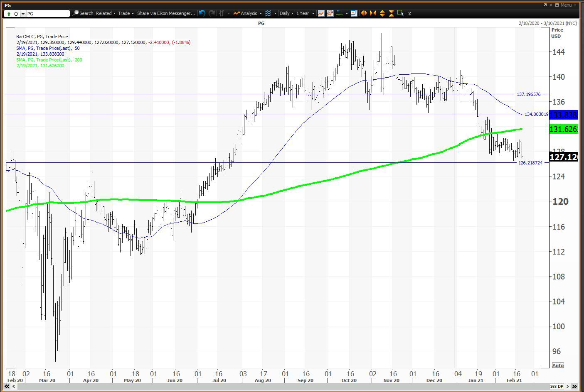The image size is (584, 392).
Task: Click the green zoom rectangle icon
Action: (400, 13)
